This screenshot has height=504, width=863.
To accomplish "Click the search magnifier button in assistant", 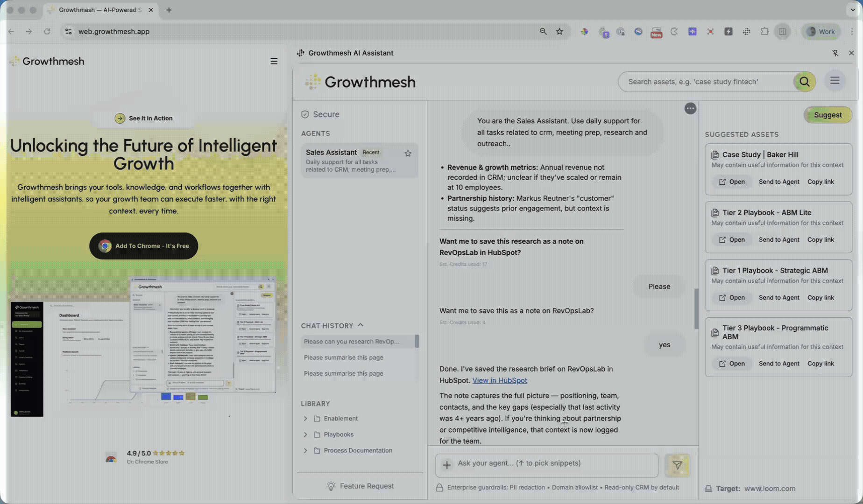I will tap(804, 82).
